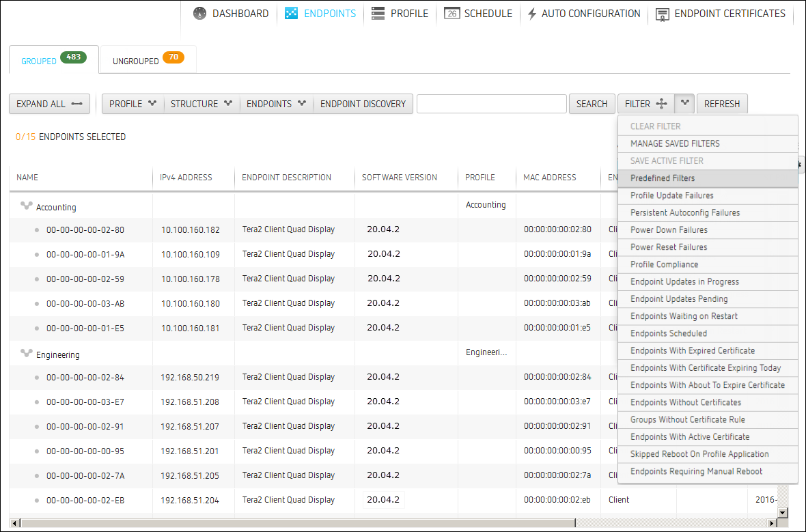
Task: Choose Persistent Autoconfig Failures filter
Action: tap(708, 213)
